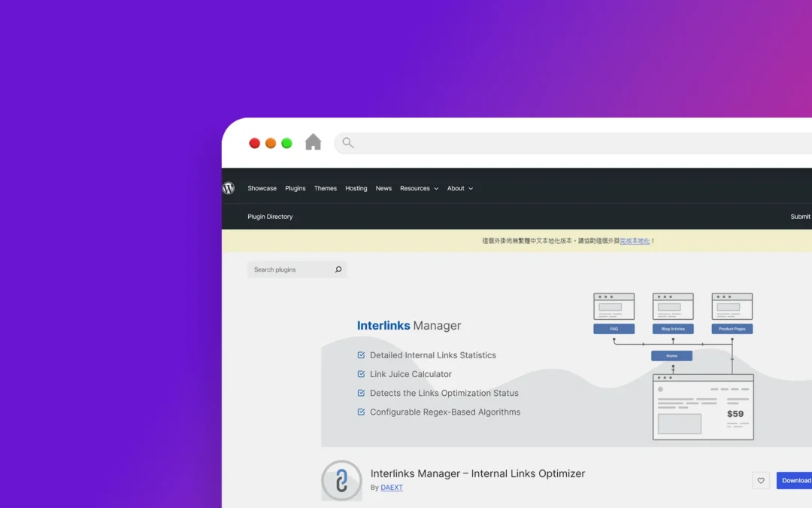Click the $59 price in diagram
Viewport: 812px width, 508px height.
(735, 414)
